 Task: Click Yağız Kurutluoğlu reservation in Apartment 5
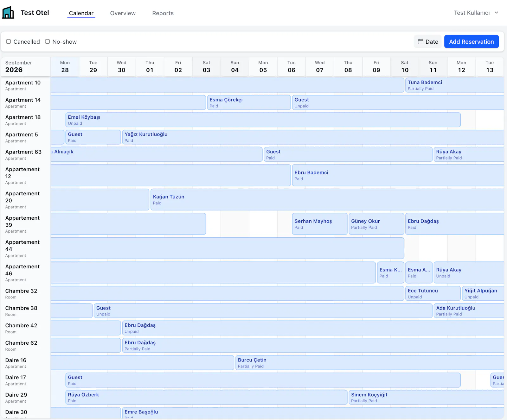coord(313,137)
